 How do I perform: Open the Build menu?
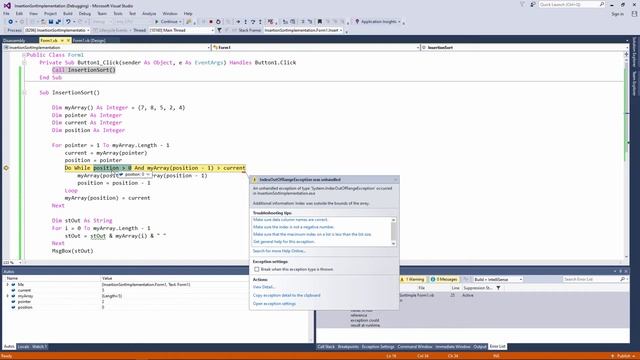[x=67, y=13]
